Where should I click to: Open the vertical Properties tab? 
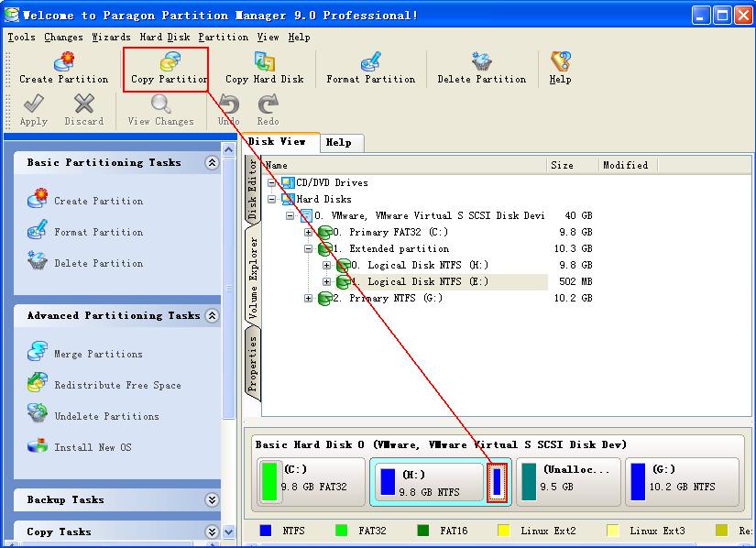253,364
